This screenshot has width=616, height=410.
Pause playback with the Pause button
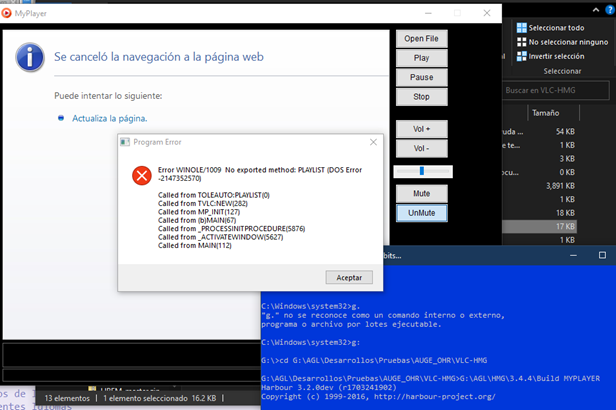(x=421, y=77)
